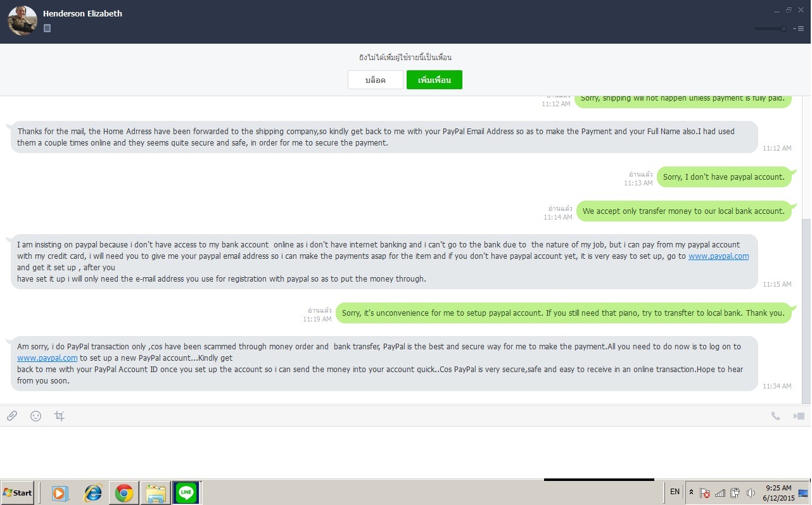Block this user with the บล็อค button
Image resolution: width=812 pixels, height=505 pixels.
click(376, 80)
